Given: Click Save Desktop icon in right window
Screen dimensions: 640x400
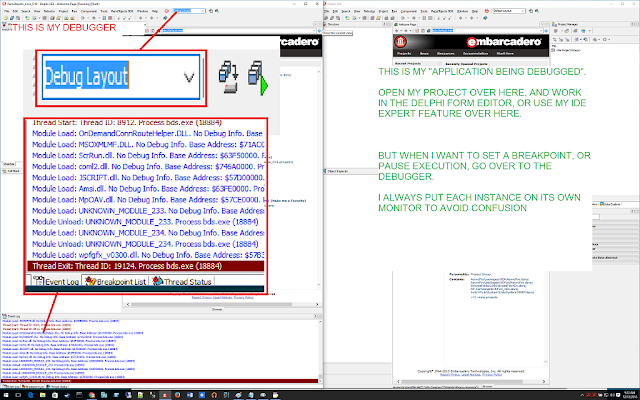Looking at the screenshot, I should click(531, 11).
